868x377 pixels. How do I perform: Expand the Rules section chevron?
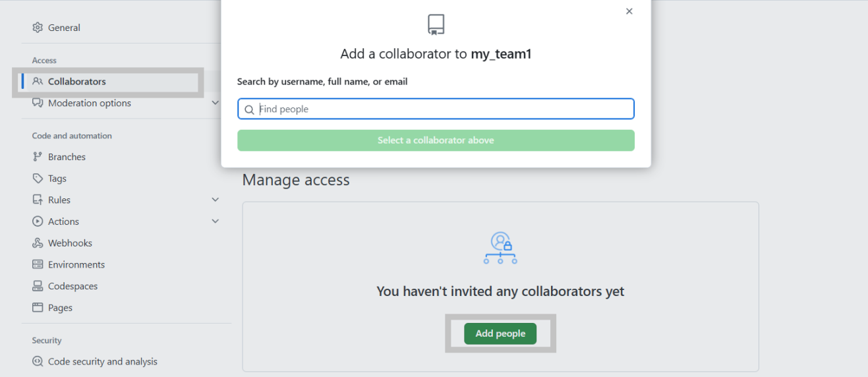click(215, 200)
